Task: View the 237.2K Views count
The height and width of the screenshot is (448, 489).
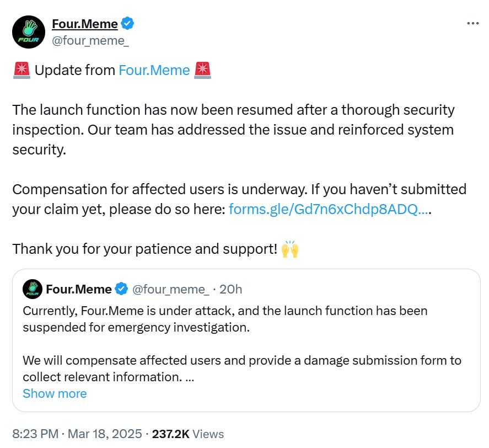Action: [x=188, y=434]
